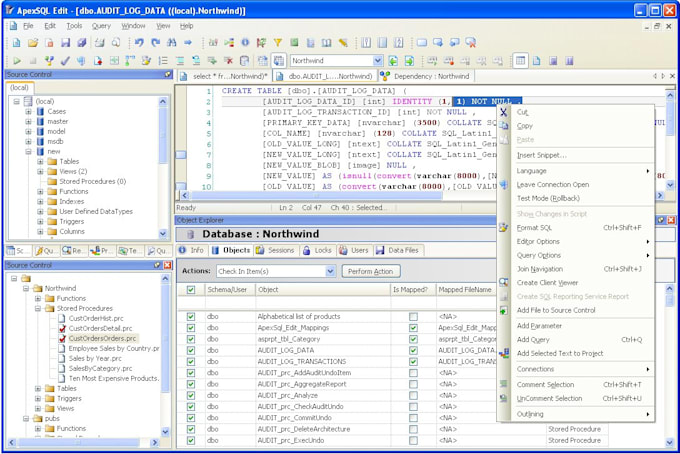Toggle the checkbox for AUDIT_LOG_DATA row
Viewport: 680px width, 454px height.
click(x=191, y=350)
